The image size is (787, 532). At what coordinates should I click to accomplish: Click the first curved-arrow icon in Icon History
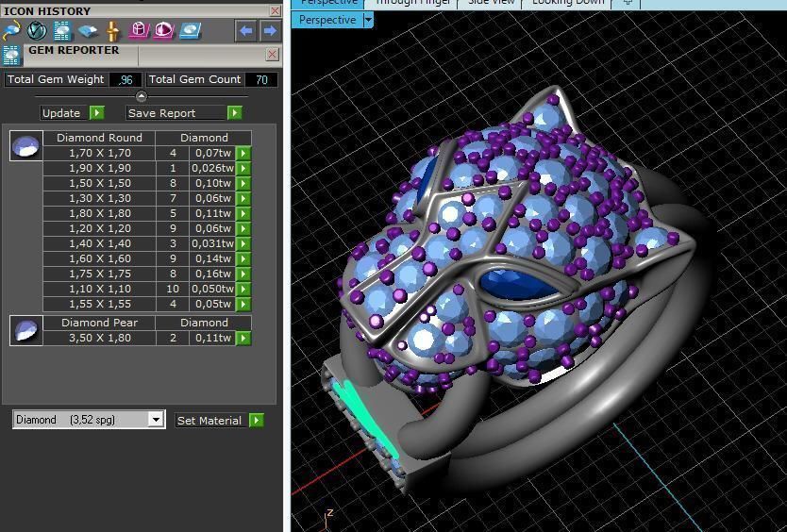click(x=11, y=31)
